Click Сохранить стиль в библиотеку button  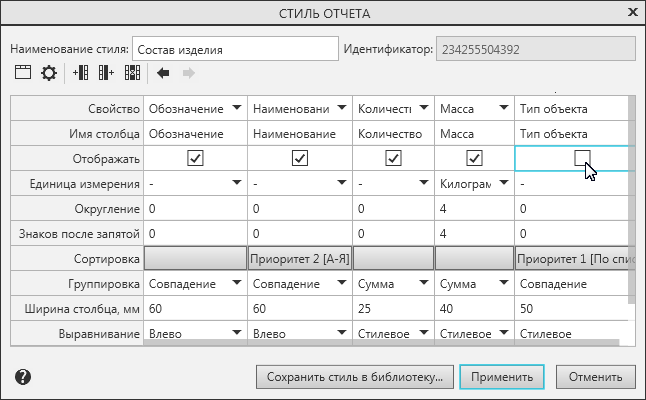[356, 377]
